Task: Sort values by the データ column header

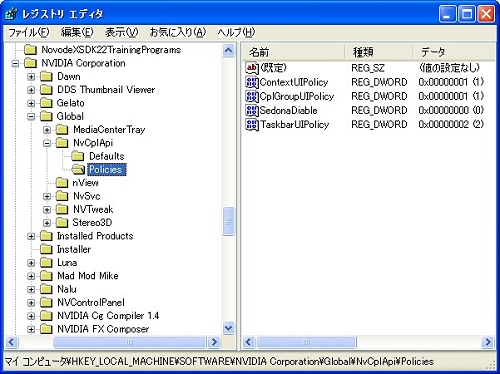Action: pos(454,52)
